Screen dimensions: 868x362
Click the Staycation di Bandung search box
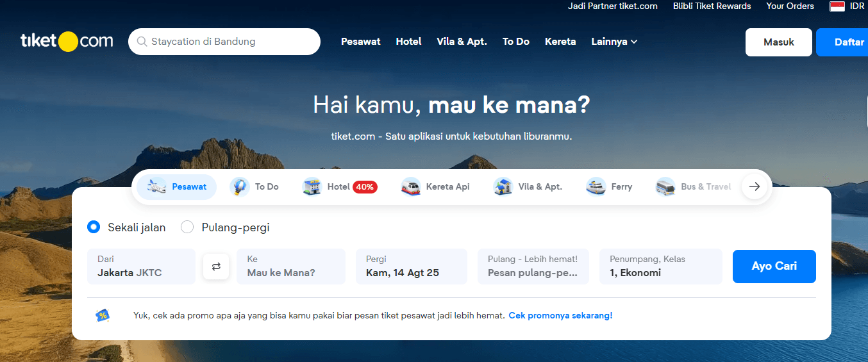click(x=224, y=42)
